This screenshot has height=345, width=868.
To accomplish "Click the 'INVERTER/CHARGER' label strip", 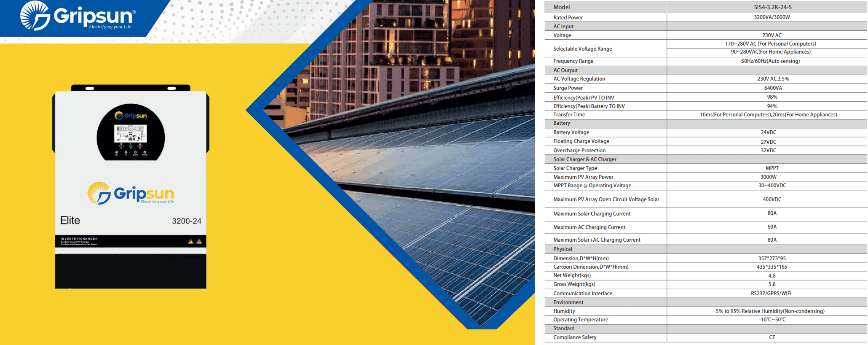I will [131, 241].
